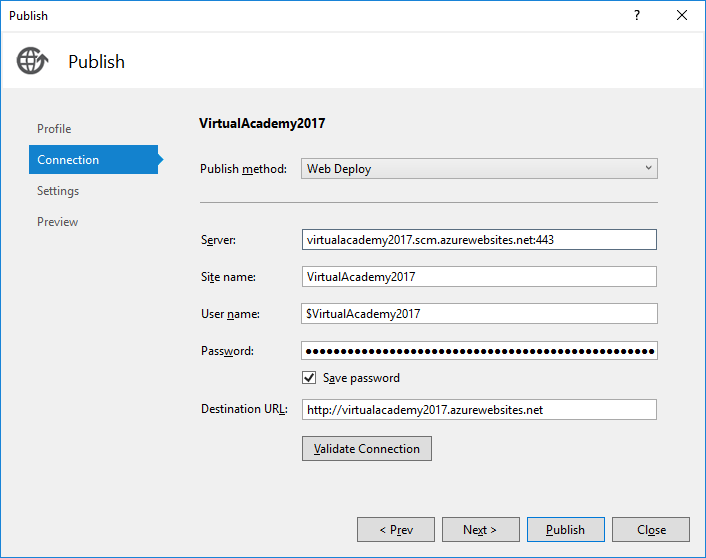The width and height of the screenshot is (706, 558).
Task: Click the Publish window title bar
Action: point(300,16)
